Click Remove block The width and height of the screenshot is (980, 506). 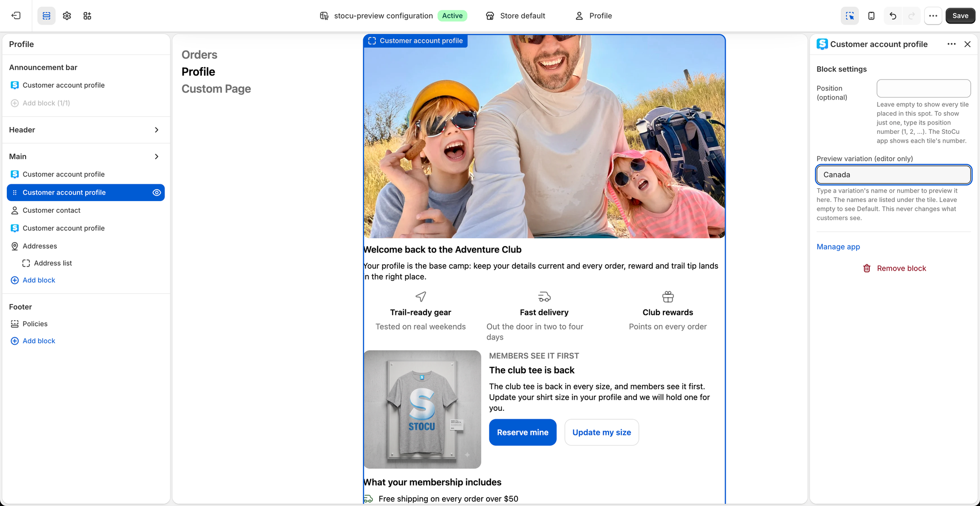(x=894, y=268)
